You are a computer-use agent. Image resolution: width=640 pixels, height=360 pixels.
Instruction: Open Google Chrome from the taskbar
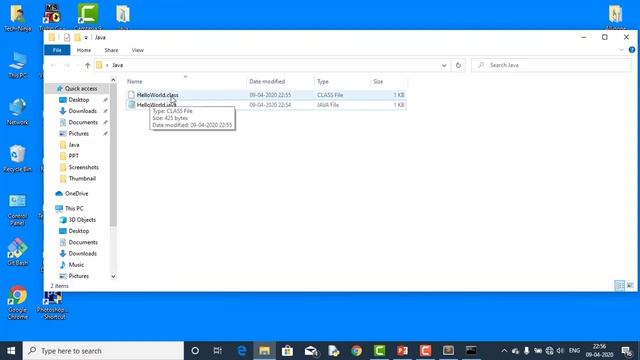[x=356, y=351]
